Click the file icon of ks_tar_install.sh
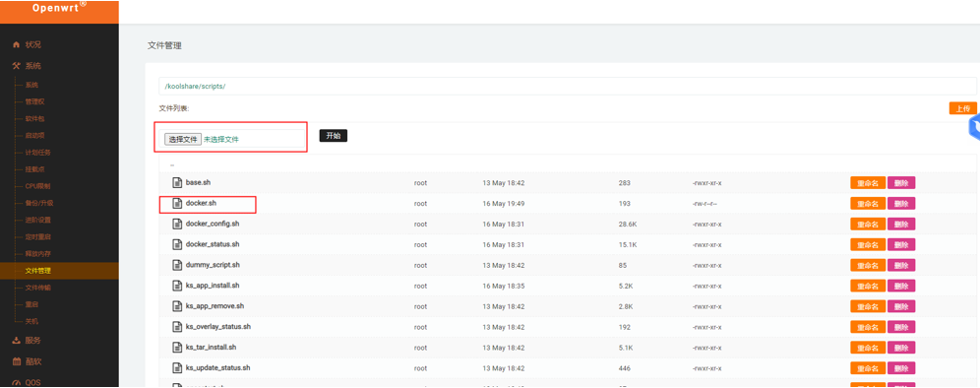 [177, 348]
